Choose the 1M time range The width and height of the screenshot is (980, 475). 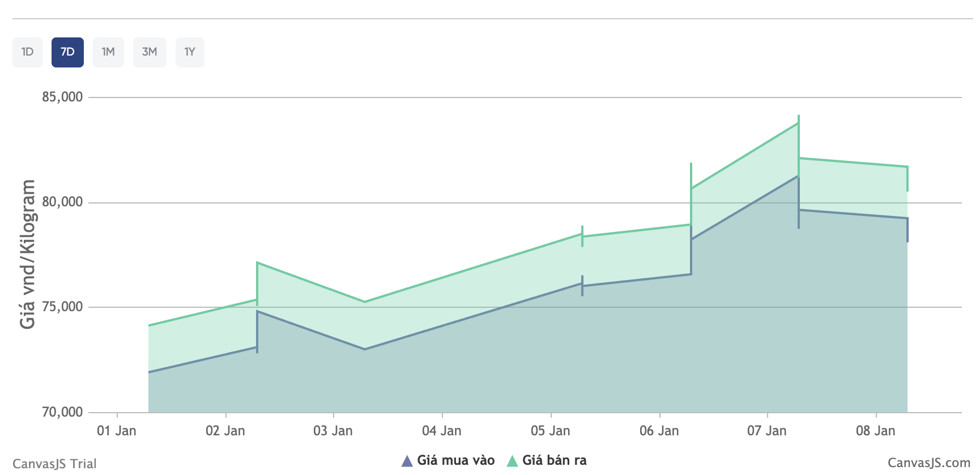pos(108,52)
